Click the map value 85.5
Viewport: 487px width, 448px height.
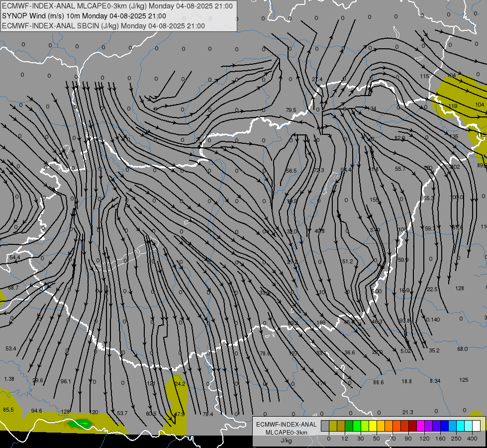click(8, 410)
